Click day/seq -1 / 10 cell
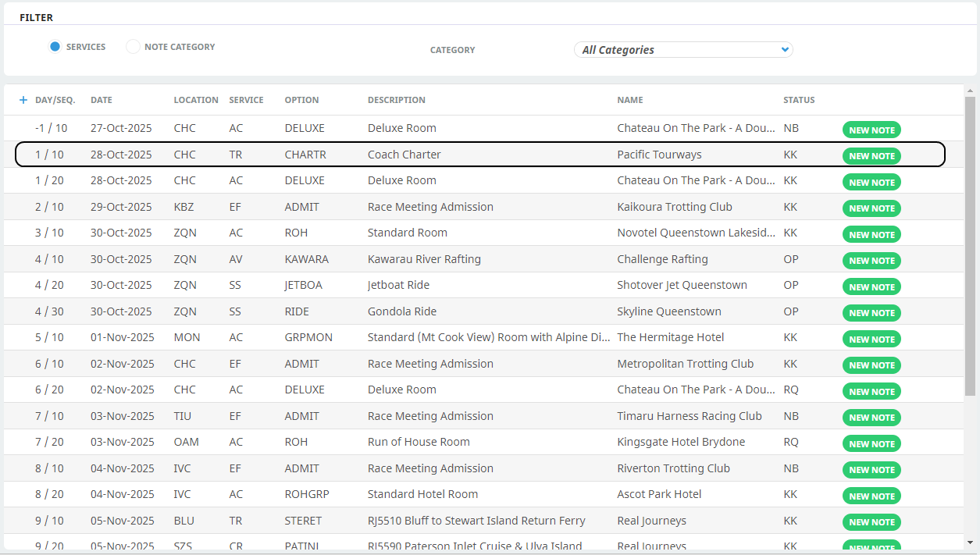 tap(52, 128)
